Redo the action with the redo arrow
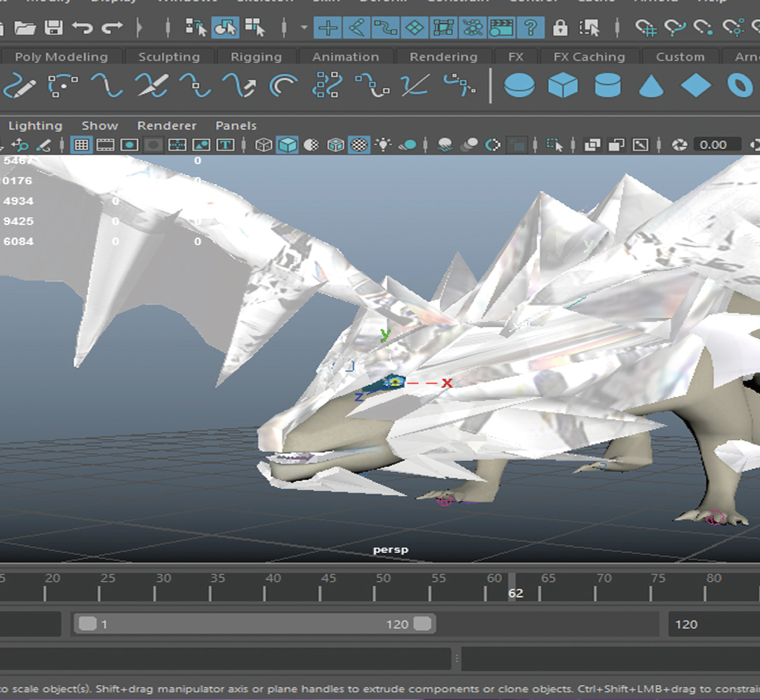The image size is (760, 700). (x=113, y=28)
